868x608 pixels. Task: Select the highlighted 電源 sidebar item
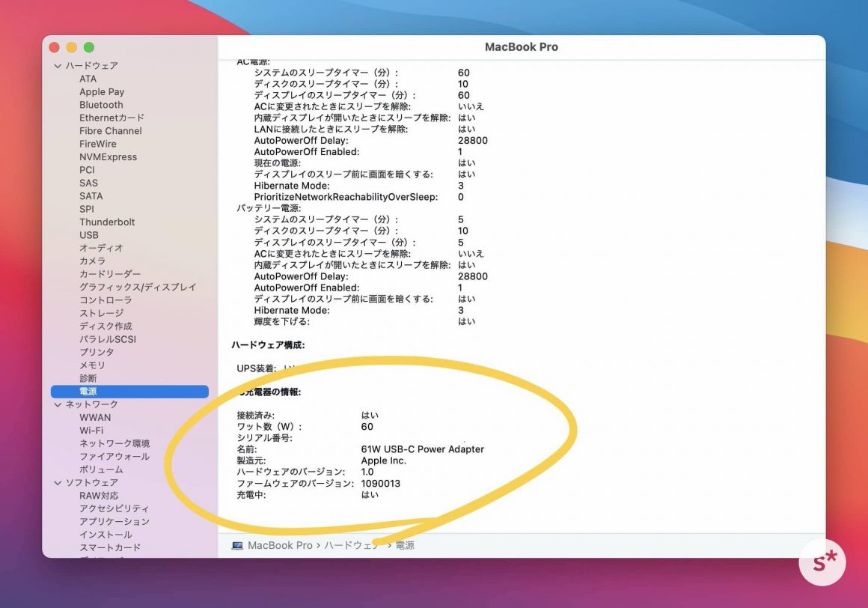point(88,392)
